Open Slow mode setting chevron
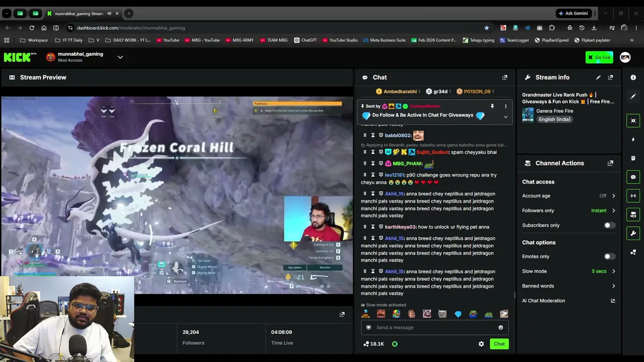The width and height of the screenshot is (644, 362). (x=613, y=271)
